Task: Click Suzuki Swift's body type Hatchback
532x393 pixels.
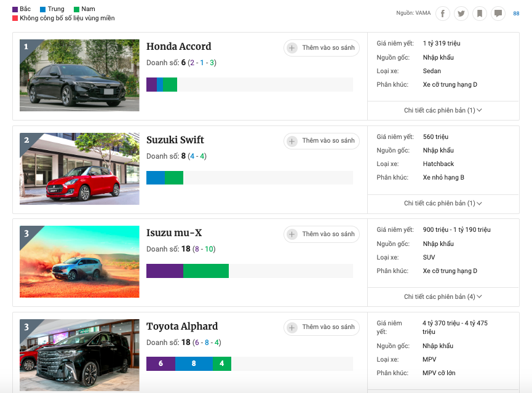Action: (438, 164)
